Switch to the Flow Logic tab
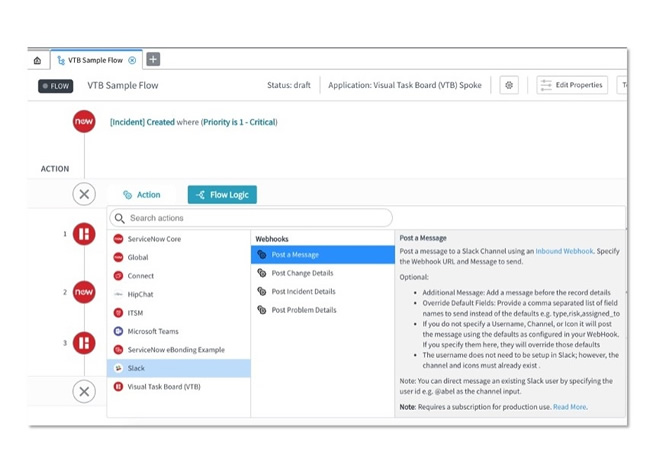The image size is (650, 470). tap(222, 195)
